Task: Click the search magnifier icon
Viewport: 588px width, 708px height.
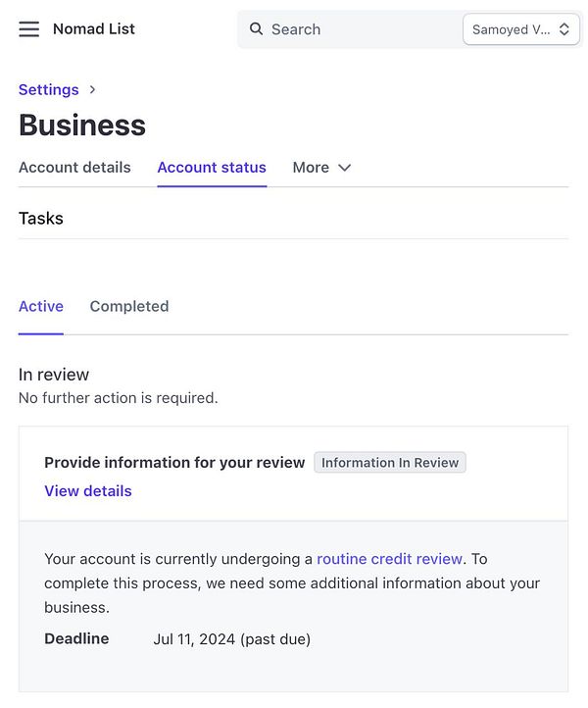Action: [257, 29]
